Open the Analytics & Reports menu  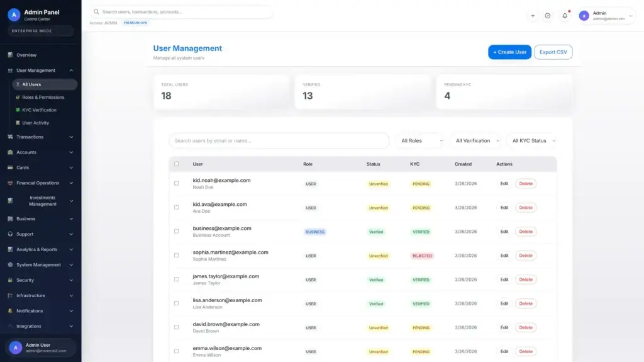[41, 249]
